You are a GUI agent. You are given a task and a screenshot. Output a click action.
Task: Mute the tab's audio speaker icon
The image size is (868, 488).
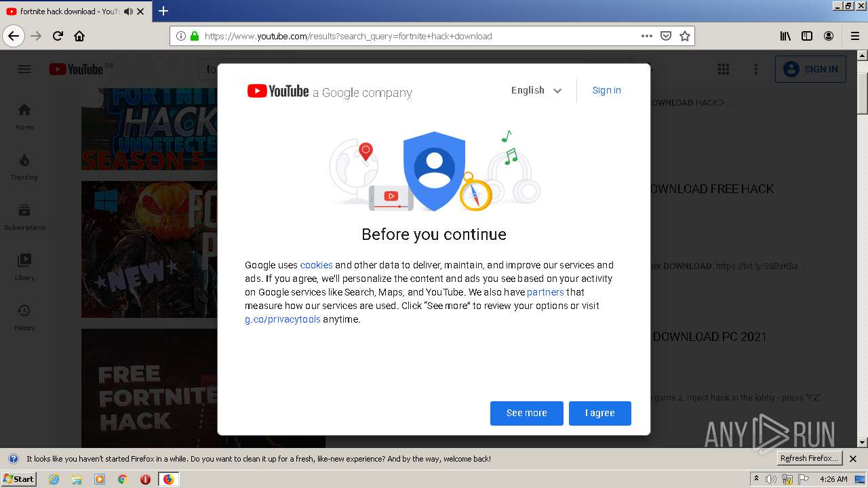point(128,12)
